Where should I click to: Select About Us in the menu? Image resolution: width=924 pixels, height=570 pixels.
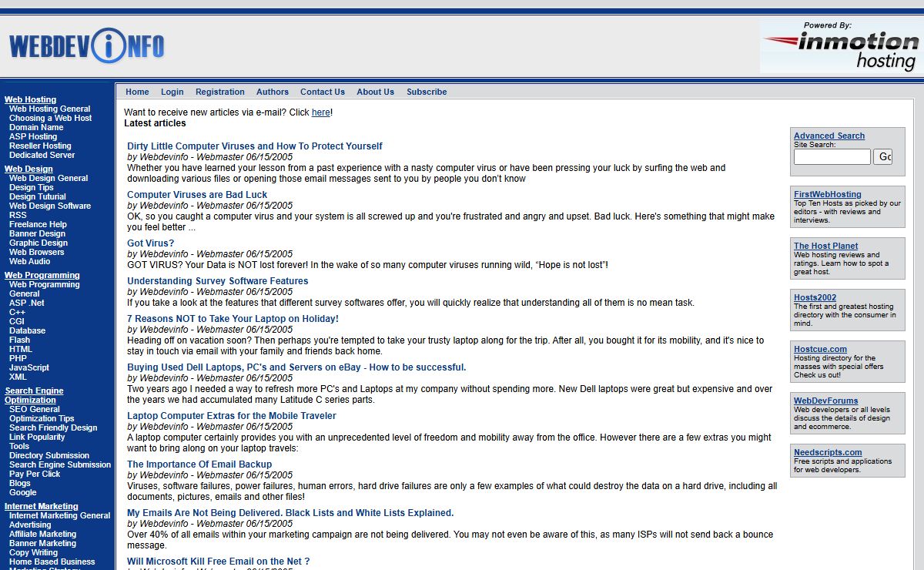click(376, 92)
